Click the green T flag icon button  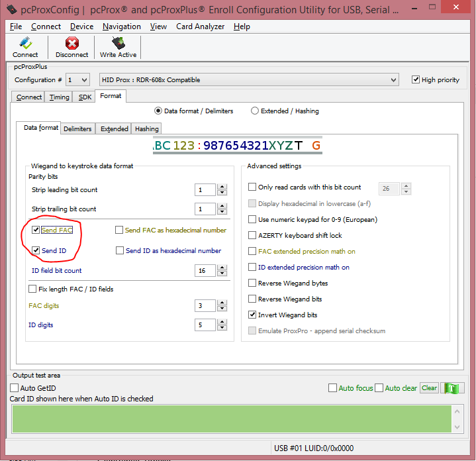[452, 388]
